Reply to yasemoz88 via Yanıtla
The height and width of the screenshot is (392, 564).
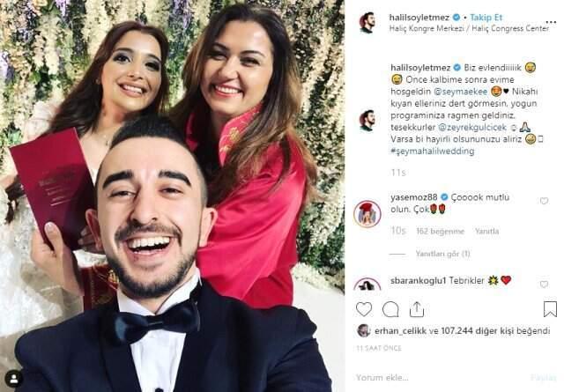pyautogui.click(x=486, y=232)
